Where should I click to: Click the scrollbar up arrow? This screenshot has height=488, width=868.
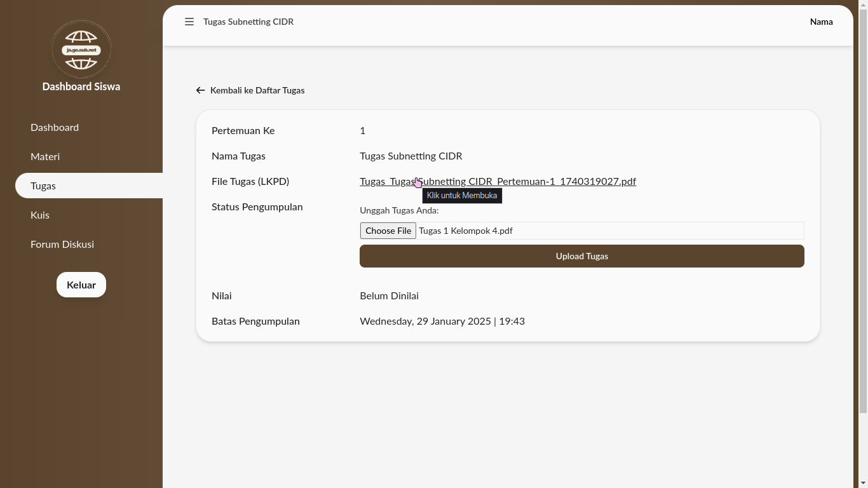pos(862,5)
